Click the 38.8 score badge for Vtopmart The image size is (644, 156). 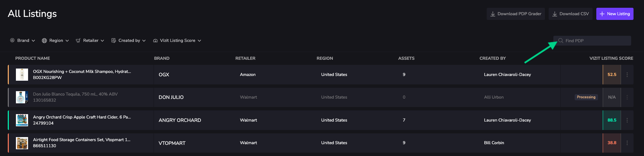[612, 143]
